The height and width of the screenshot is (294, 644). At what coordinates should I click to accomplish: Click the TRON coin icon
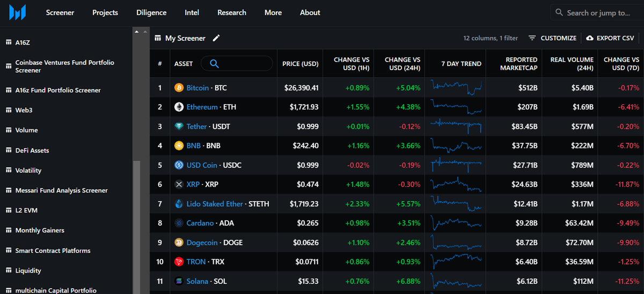(x=179, y=262)
